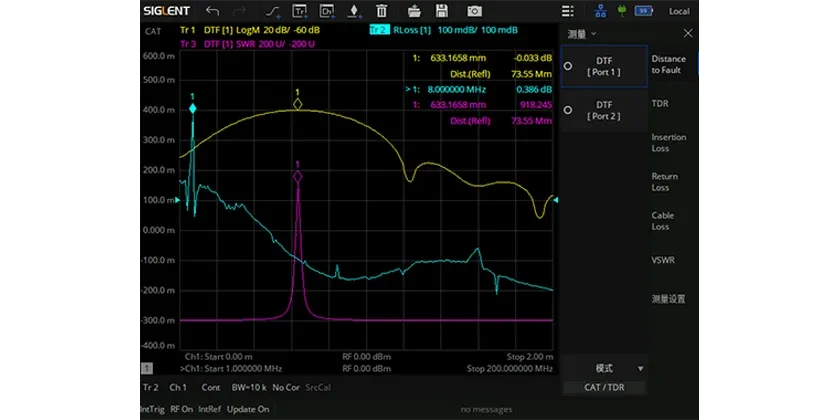Image resolution: width=840 pixels, height=420 pixels.
Task: Click the Local status label
Action: [679, 11]
